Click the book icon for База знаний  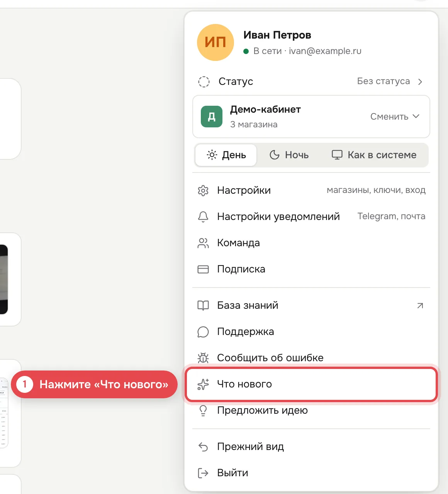(x=203, y=305)
